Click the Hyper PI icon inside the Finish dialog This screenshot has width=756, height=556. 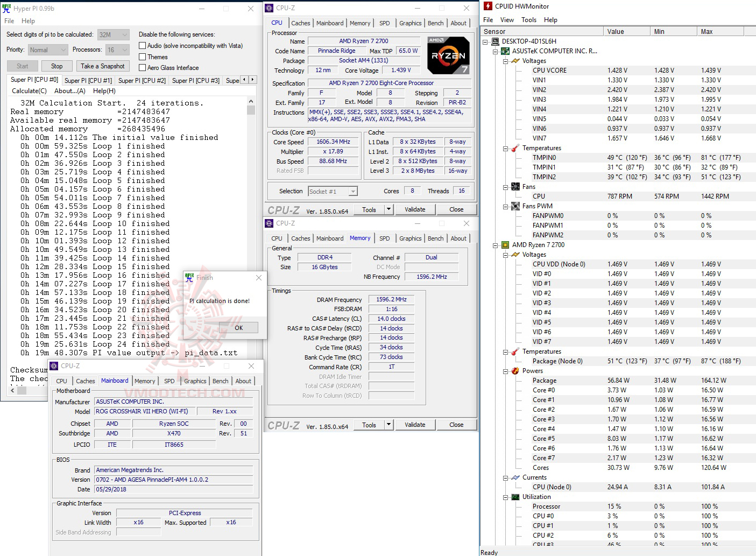tap(189, 278)
